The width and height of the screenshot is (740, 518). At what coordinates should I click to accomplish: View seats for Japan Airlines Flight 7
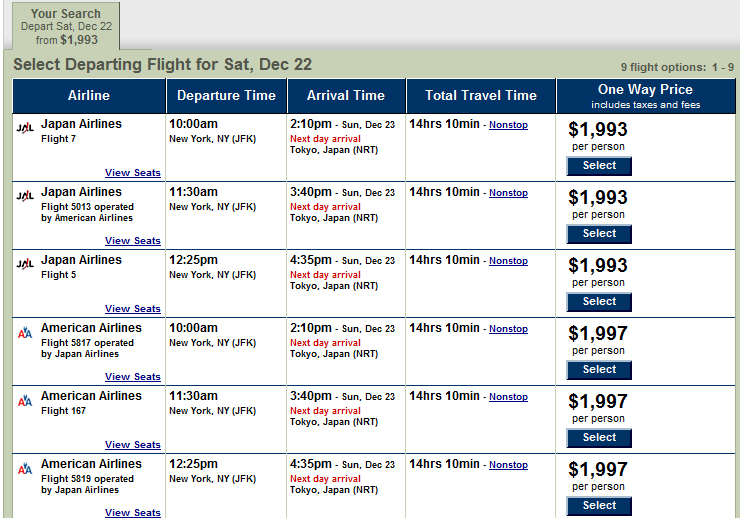[x=133, y=173]
